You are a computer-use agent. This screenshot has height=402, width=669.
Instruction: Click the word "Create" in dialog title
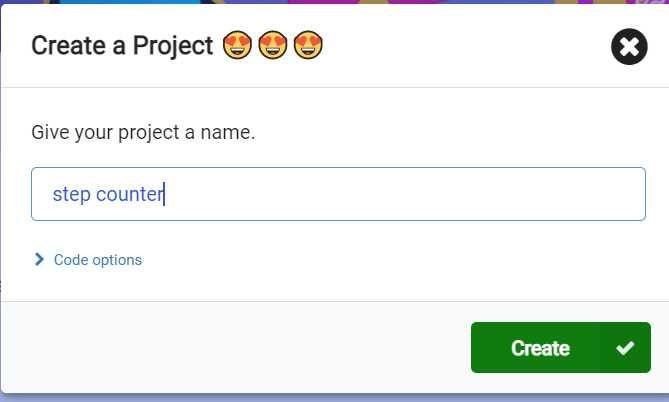62,46
